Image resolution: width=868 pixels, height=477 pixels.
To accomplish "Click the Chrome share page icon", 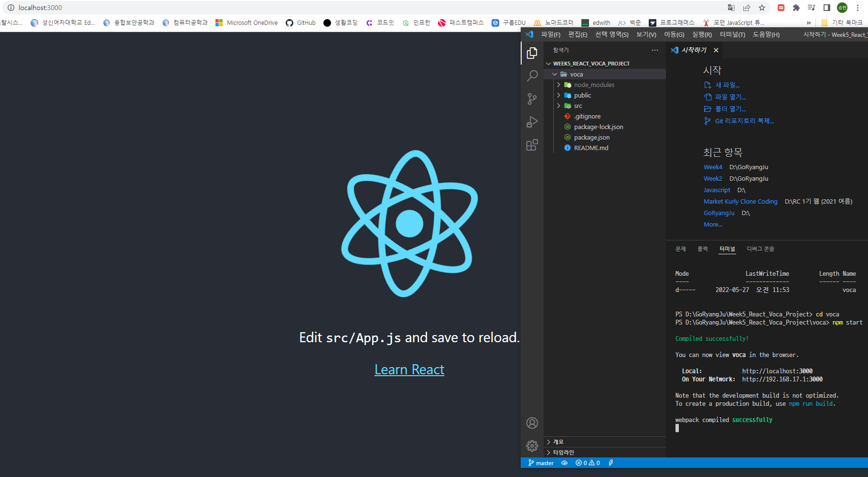I will click(x=747, y=8).
